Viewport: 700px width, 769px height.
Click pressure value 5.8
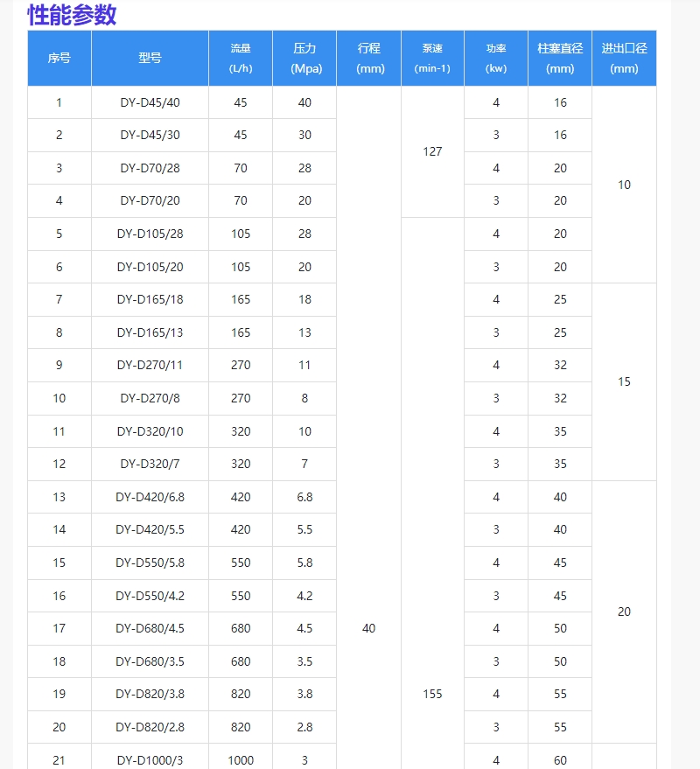pos(304,563)
